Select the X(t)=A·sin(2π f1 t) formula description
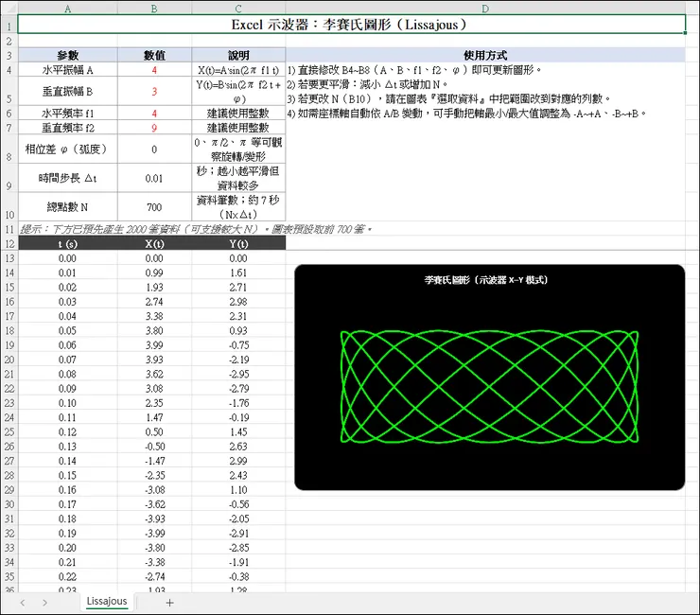700x615 pixels. [238, 70]
